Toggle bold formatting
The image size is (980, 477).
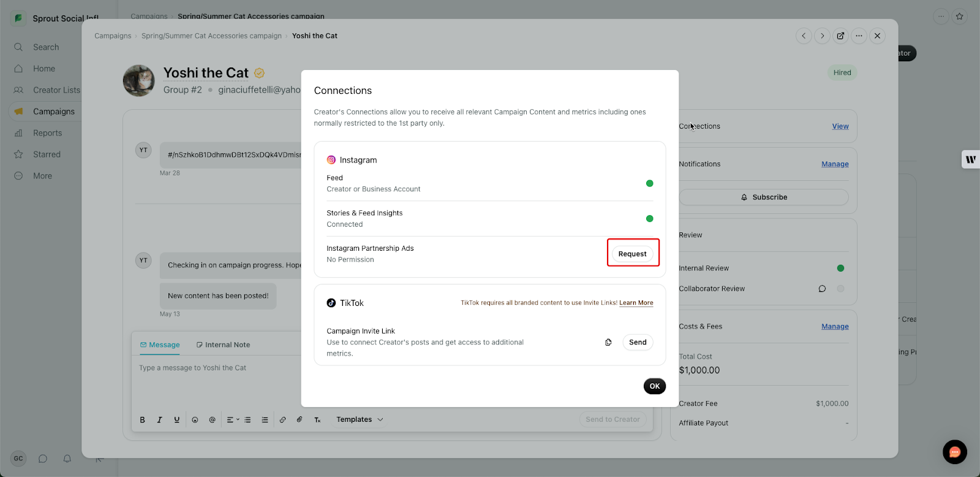(x=143, y=420)
